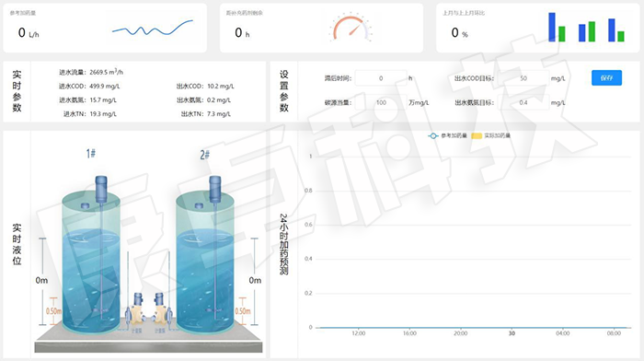Click the mixer motor atop tank 1#

(x=101, y=189)
